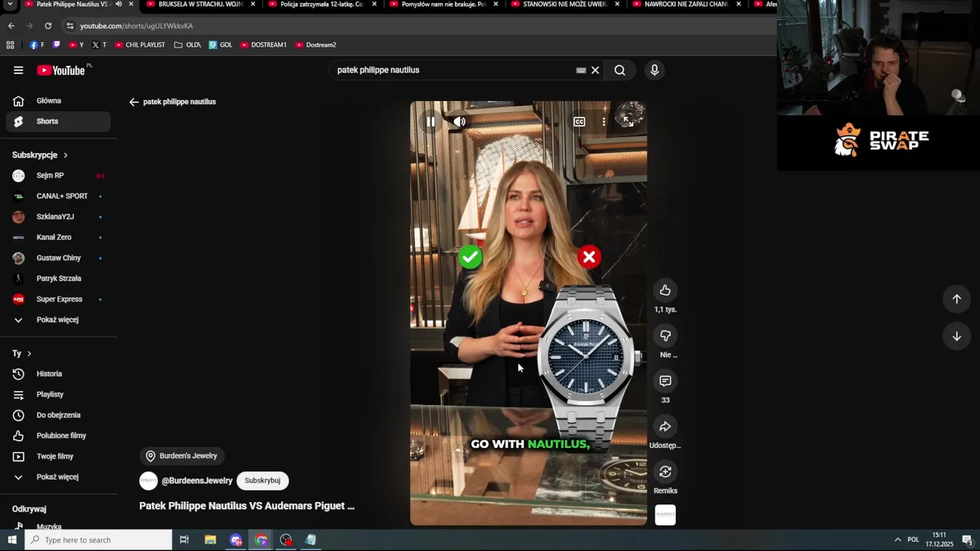Open the Sejm RP subscription
The height and width of the screenshot is (551, 980).
click(58, 176)
